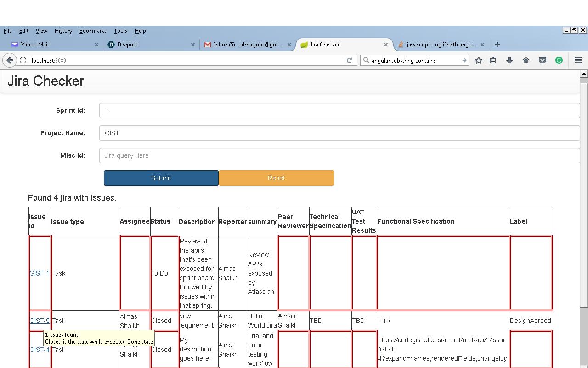The height and width of the screenshot is (368, 588).
Task: Open the Downloads arrow icon
Action: coord(509,60)
